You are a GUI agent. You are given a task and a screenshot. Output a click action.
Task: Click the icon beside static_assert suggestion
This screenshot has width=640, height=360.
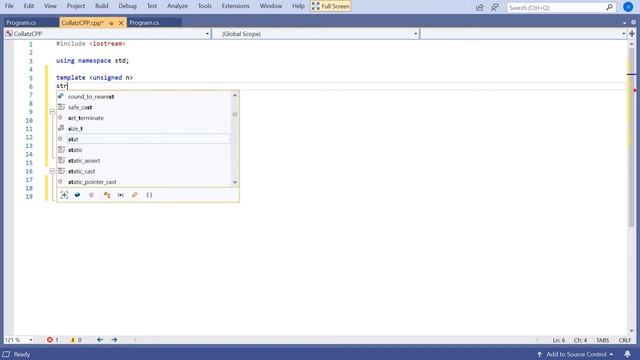click(61, 160)
